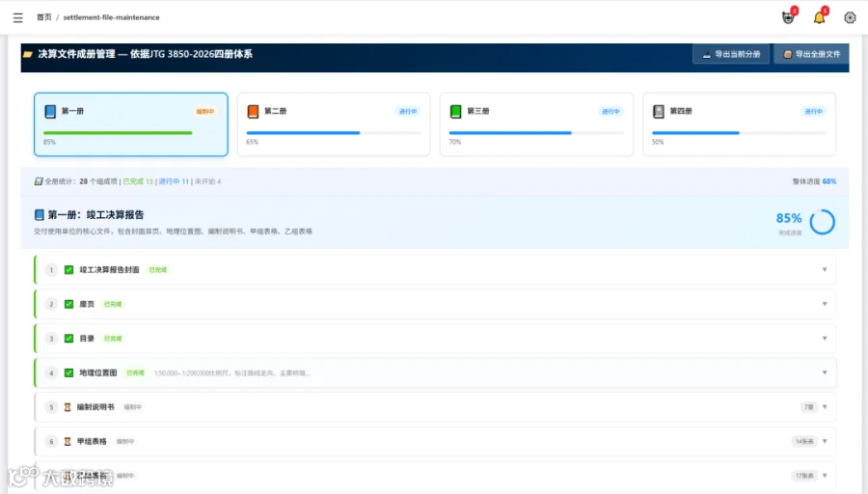
Task: Open the settings gear icon
Action: [x=850, y=17]
